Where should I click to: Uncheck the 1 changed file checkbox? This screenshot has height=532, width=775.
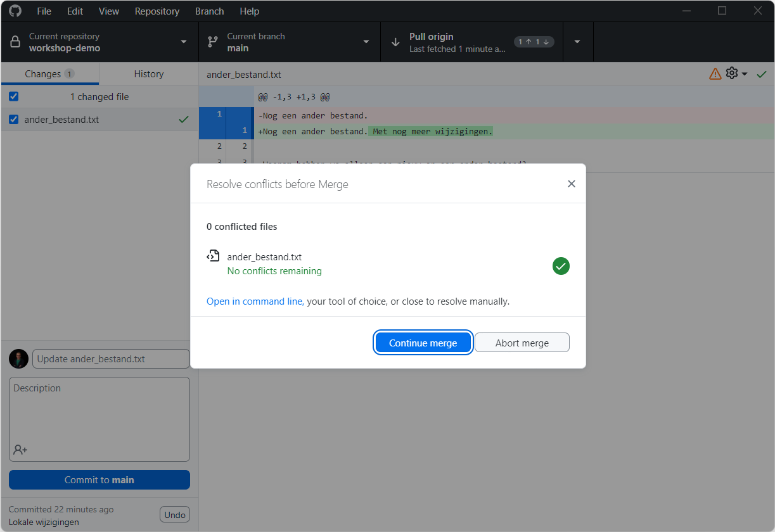click(x=13, y=96)
